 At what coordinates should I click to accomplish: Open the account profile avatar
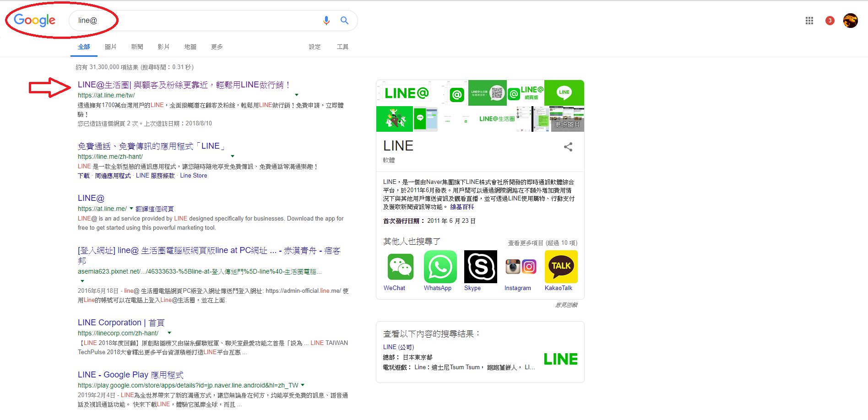[x=850, y=21]
